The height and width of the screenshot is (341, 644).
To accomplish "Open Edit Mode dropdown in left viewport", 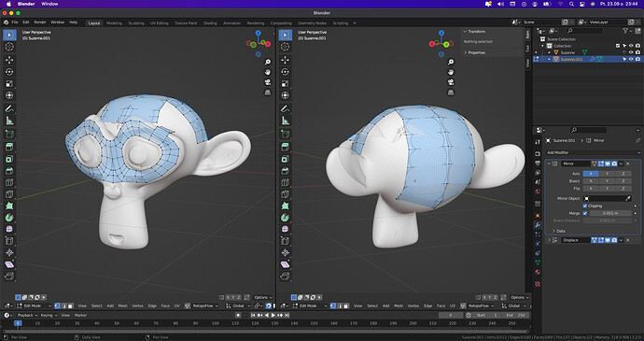I will [x=35, y=305].
